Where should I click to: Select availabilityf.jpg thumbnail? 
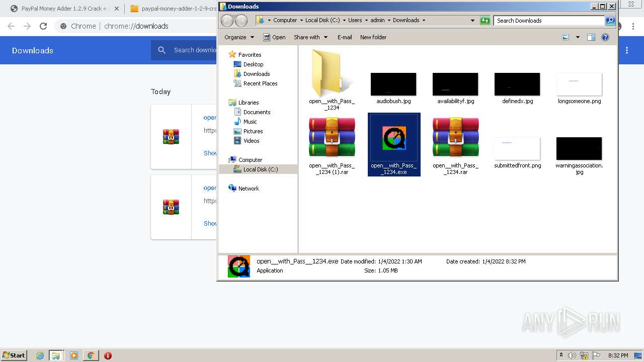pos(455,84)
